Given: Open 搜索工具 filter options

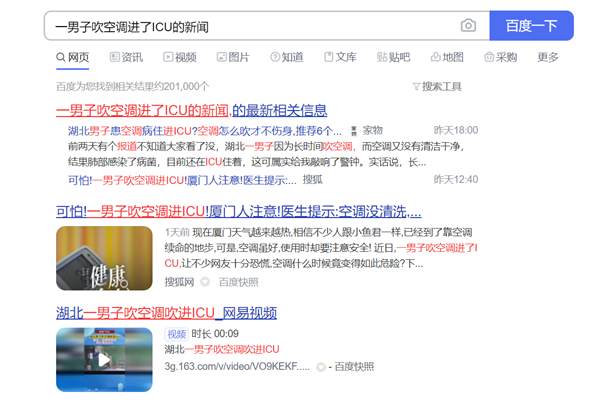Looking at the screenshot, I should point(437,86).
